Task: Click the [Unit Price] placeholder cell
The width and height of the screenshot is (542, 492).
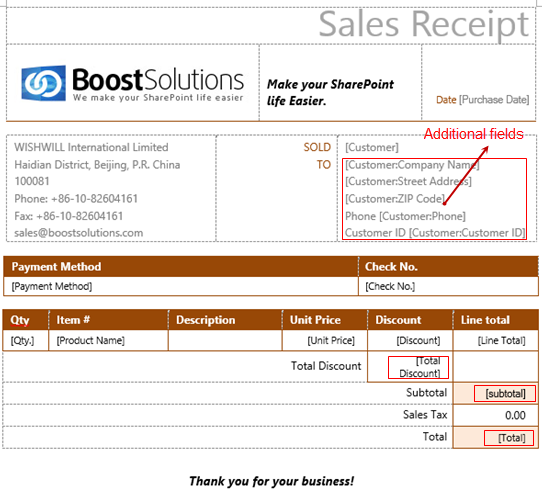Action: (325, 341)
